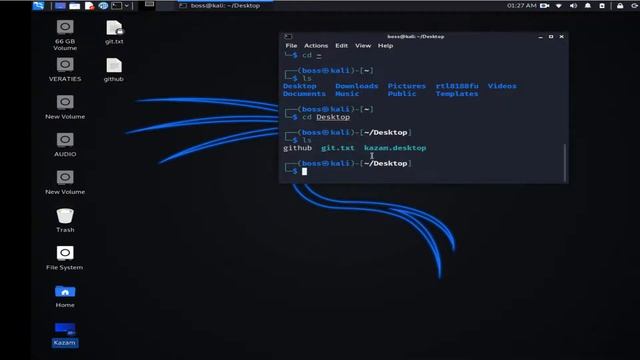Click 'Music' in terminal directory listing
Image resolution: width=640 pixels, height=360 pixels.
click(x=347, y=94)
